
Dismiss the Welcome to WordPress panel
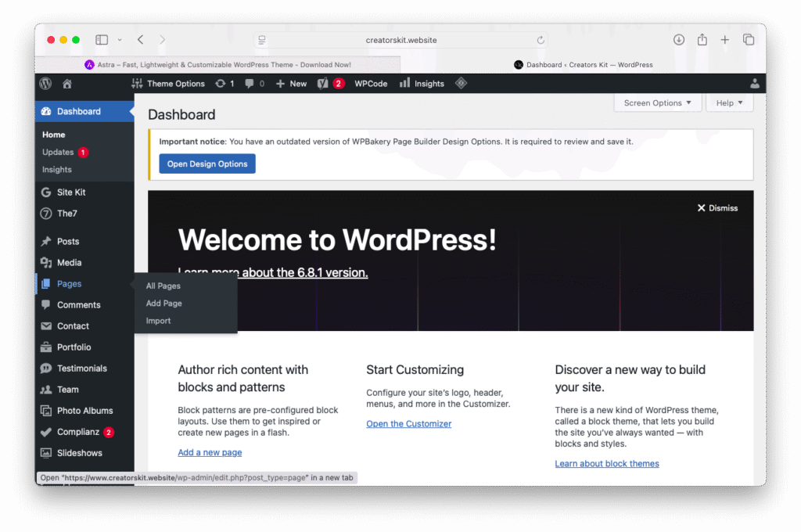[718, 208]
